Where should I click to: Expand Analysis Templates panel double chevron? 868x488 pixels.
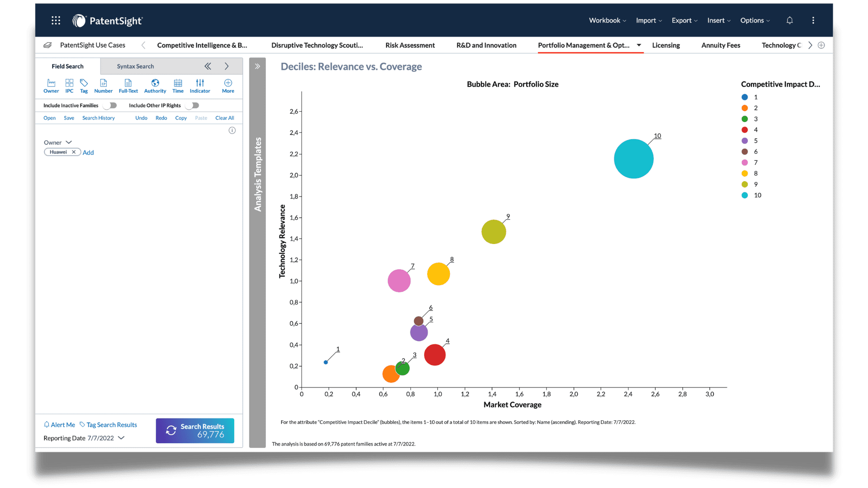tap(257, 66)
